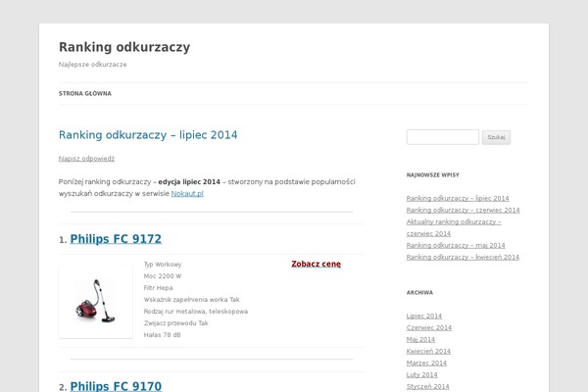
Task: Open the Styczeń 2014 archive
Action: 428,386
